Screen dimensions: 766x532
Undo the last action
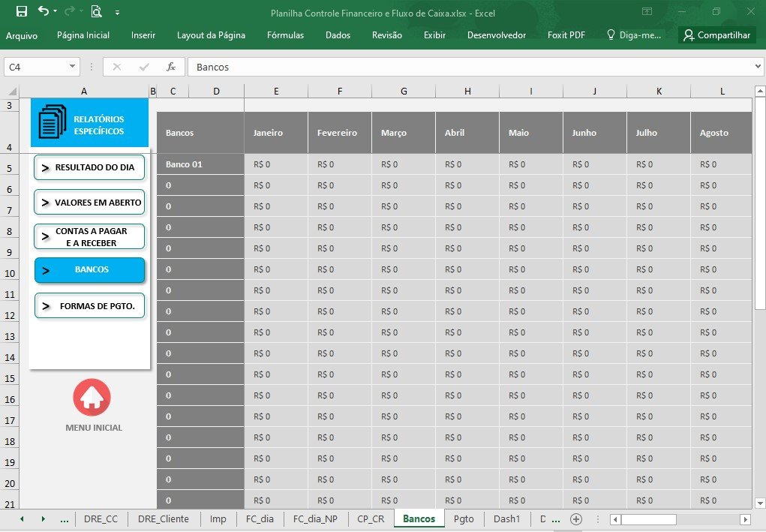click(44, 11)
